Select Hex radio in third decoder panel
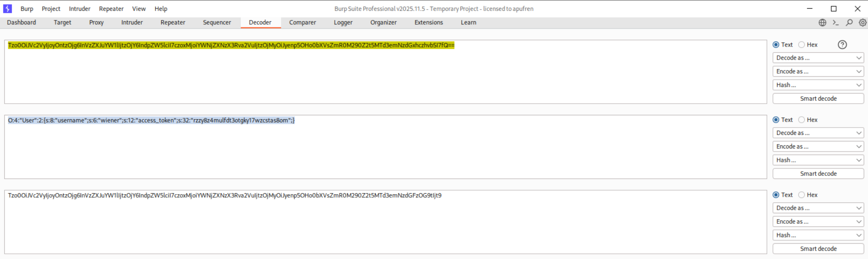 point(802,195)
